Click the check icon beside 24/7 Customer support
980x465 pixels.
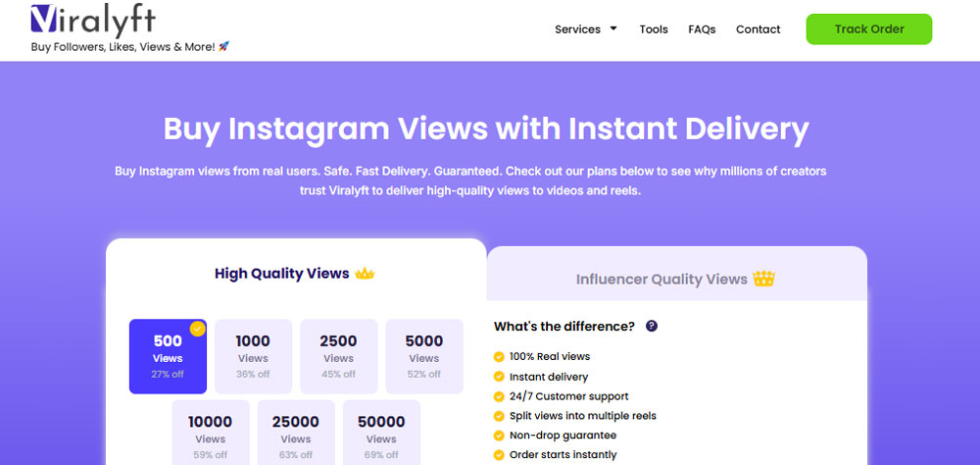tap(499, 396)
